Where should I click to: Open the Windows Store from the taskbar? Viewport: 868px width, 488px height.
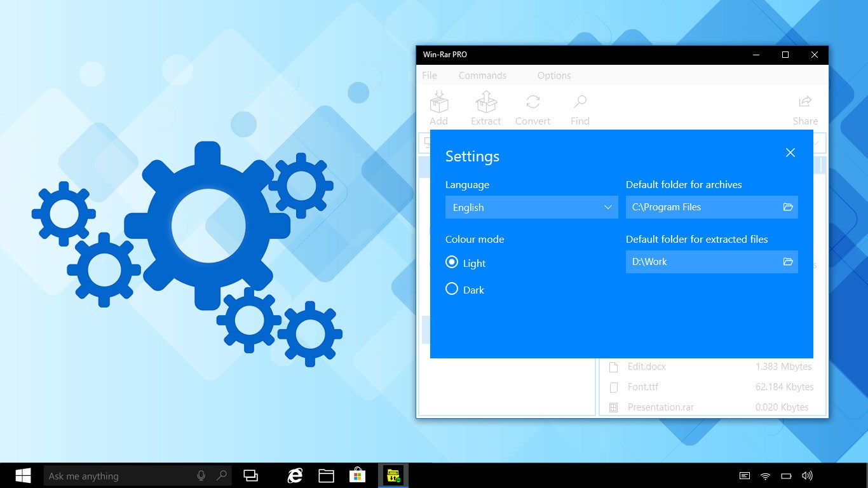point(358,475)
